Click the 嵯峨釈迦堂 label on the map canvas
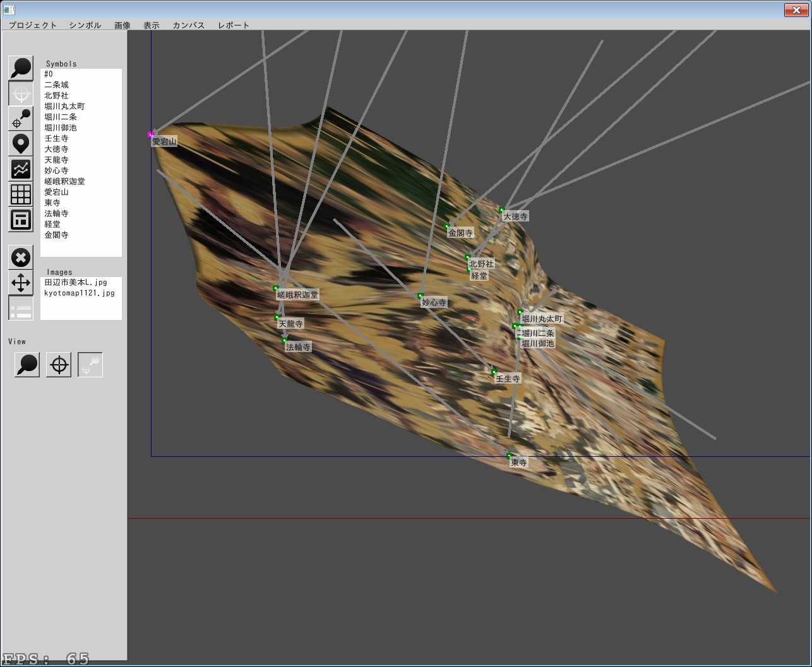The width and height of the screenshot is (812, 667). point(297,295)
